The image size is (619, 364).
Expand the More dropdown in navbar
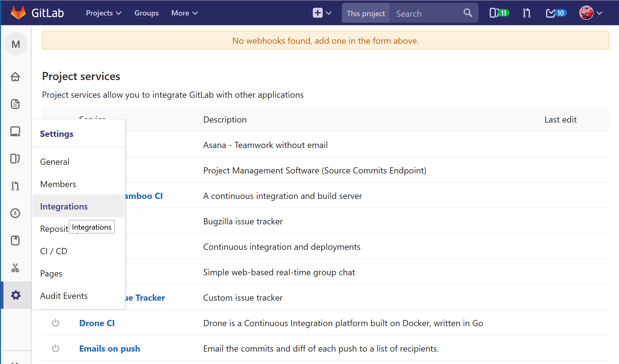click(x=184, y=13)
